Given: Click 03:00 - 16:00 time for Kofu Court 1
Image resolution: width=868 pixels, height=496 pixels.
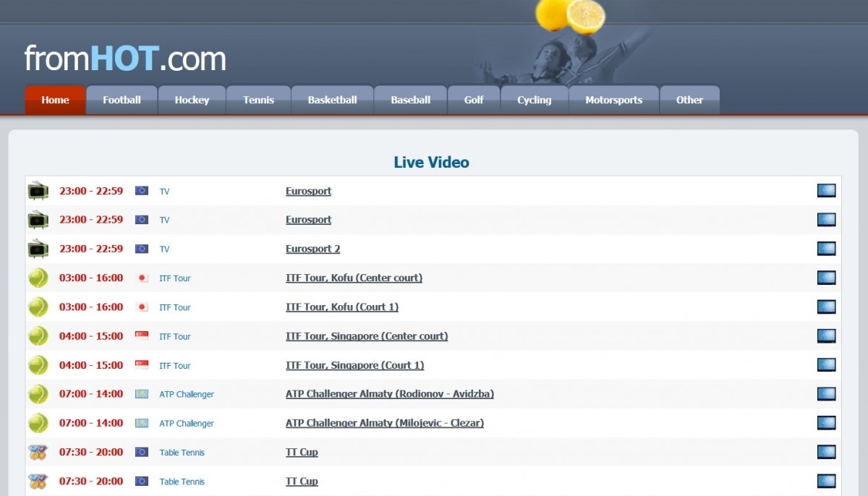Looking at the screenshot, I should tap(91, 307).
